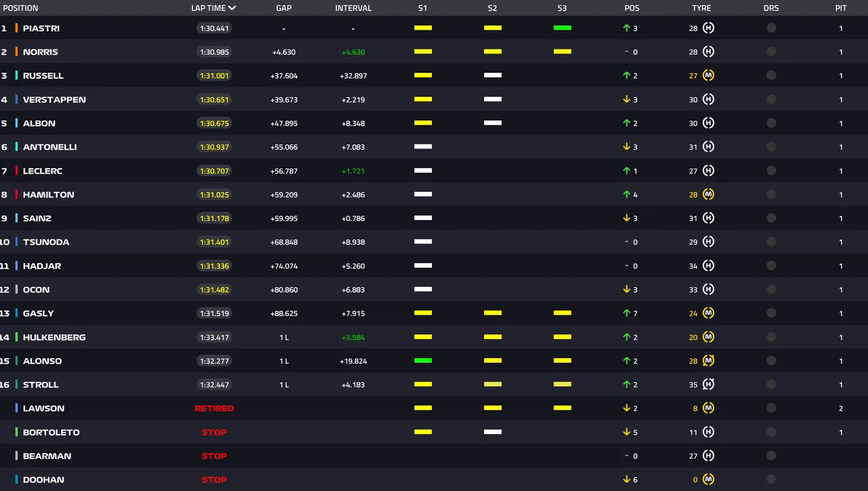The width and height of the screenshot is (868, 491).
Task: Click Alonso's medium tyre icon
Action: pos(709,360)
